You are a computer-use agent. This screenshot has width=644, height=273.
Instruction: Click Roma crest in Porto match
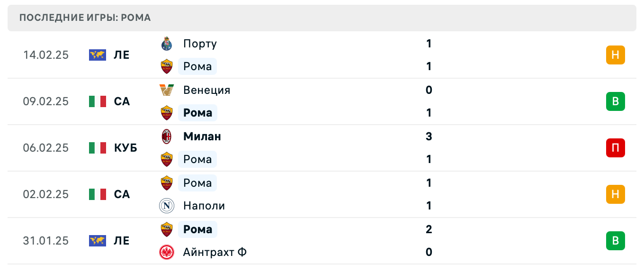[x=167, y=66]
